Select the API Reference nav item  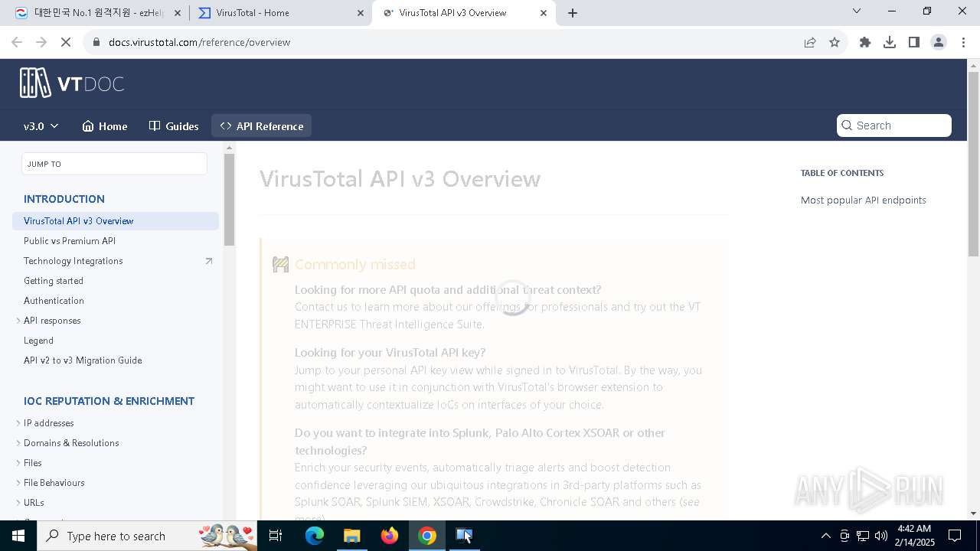261,126
